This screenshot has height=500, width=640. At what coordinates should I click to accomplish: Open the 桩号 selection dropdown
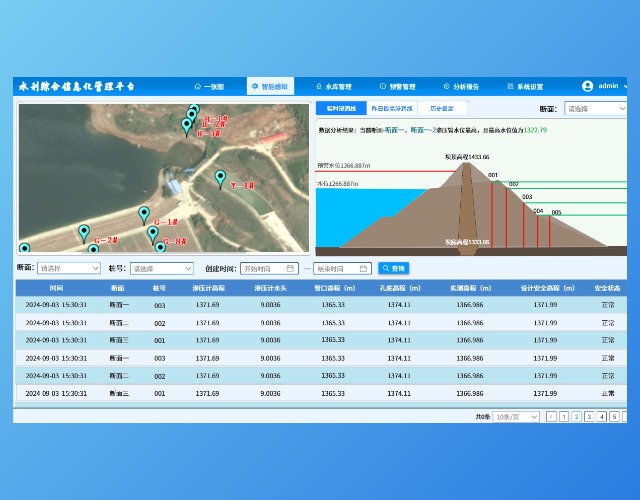coord(161,268)
